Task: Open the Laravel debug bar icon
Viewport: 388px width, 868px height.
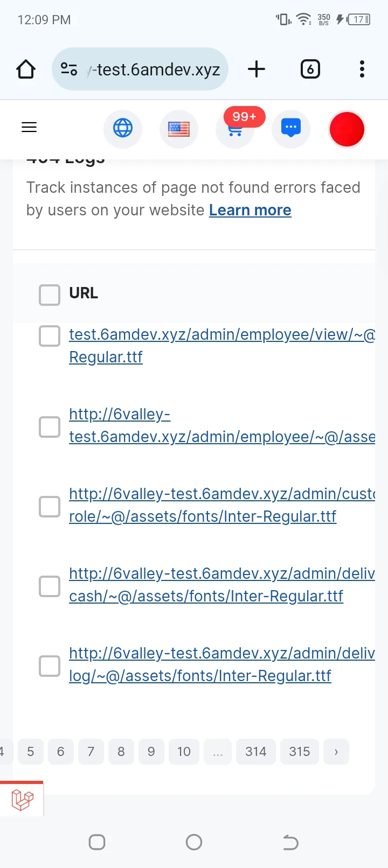Action: (22, 800)
